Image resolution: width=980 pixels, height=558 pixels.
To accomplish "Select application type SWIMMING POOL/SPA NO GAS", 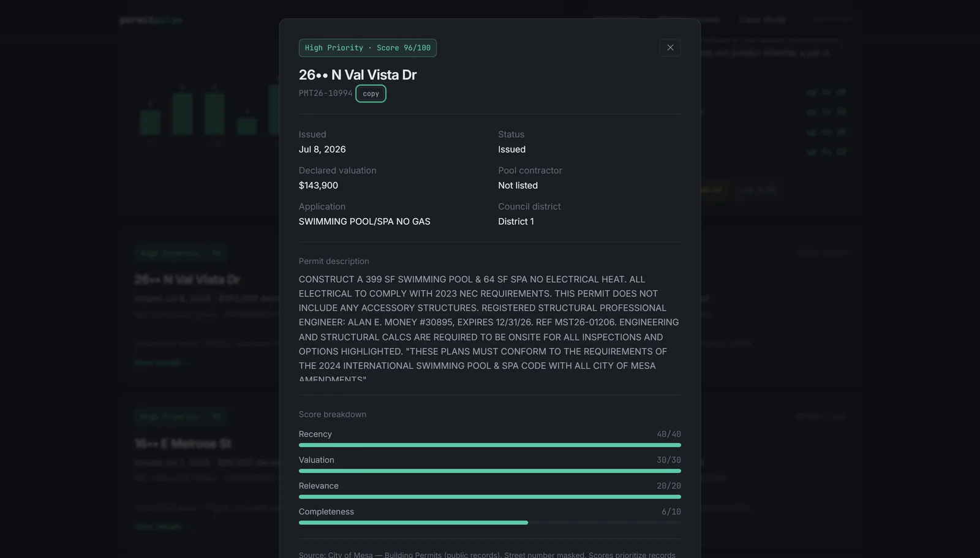I will click(364, 222).
